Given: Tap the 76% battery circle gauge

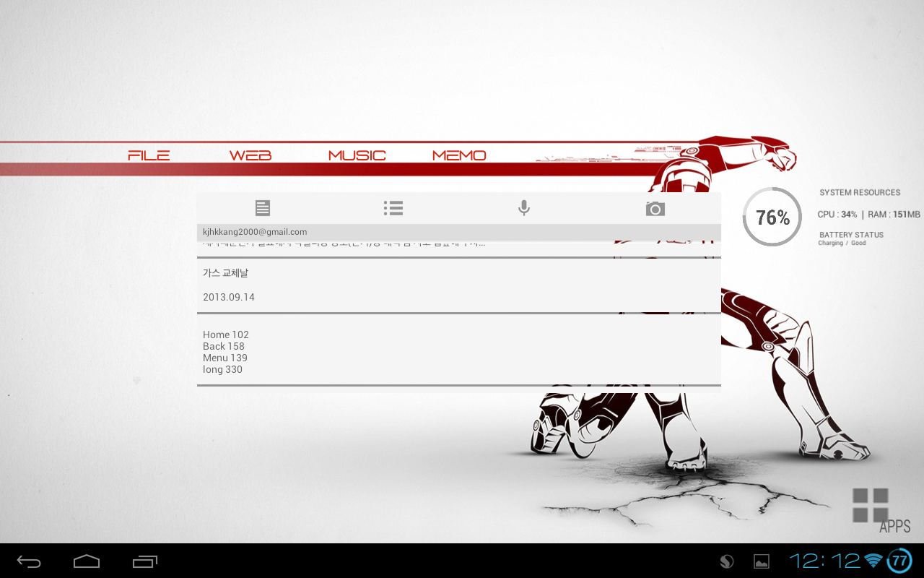Looking at the screenshot, I should 772,217.
